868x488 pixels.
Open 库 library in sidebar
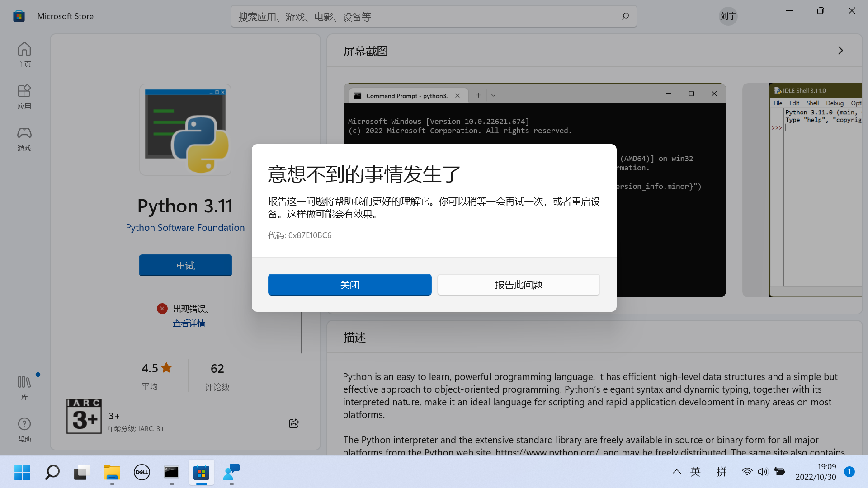(24, 388)
